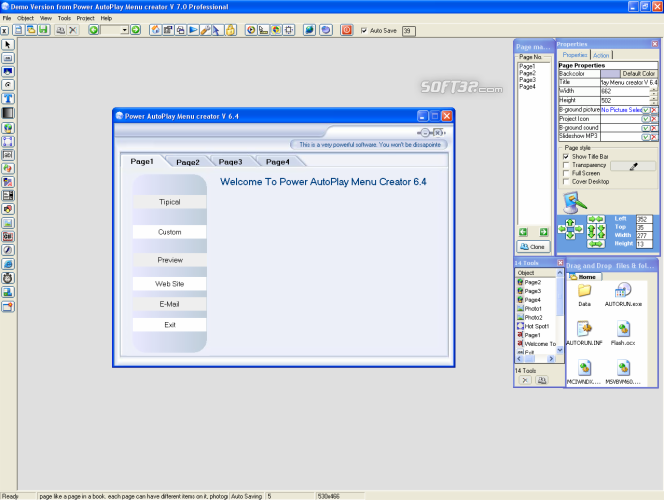Click the globe icon in the toolbar
This screenshot has width=664, height=500.
(x=310, y=30)
